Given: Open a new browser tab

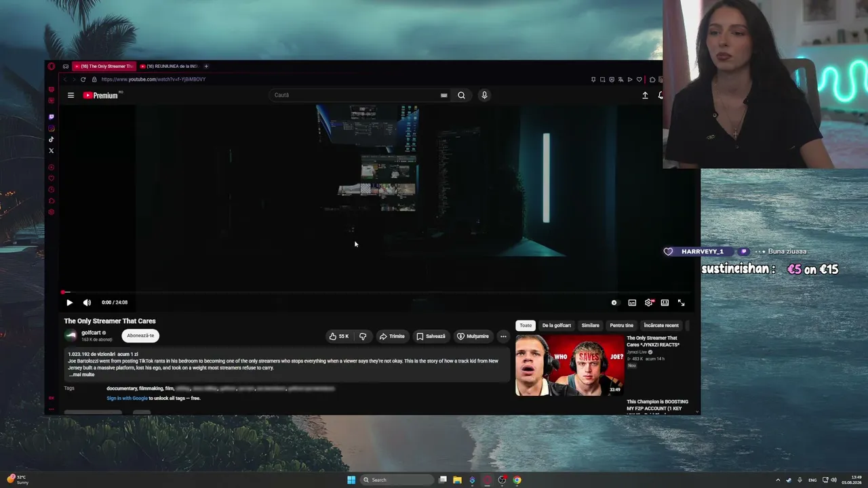Looking at the screenshot, I should pos(206,66).
